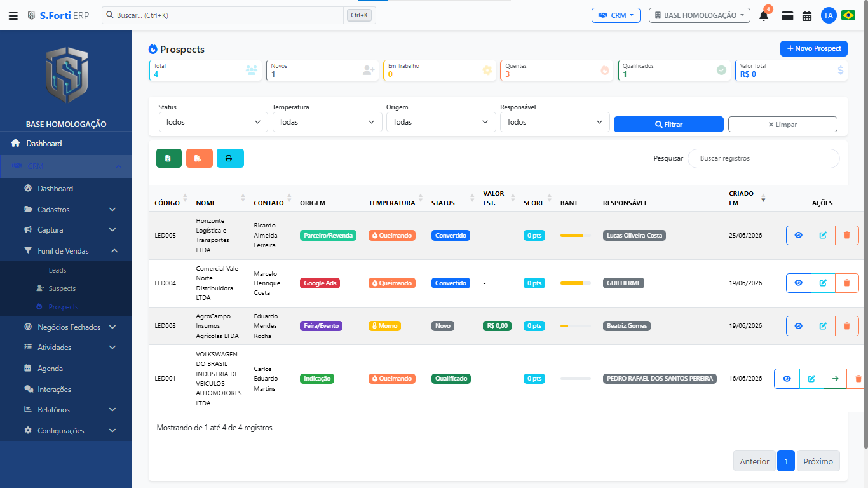Print the table with cyan printer button
868x488 pixels.
(230, 158)
